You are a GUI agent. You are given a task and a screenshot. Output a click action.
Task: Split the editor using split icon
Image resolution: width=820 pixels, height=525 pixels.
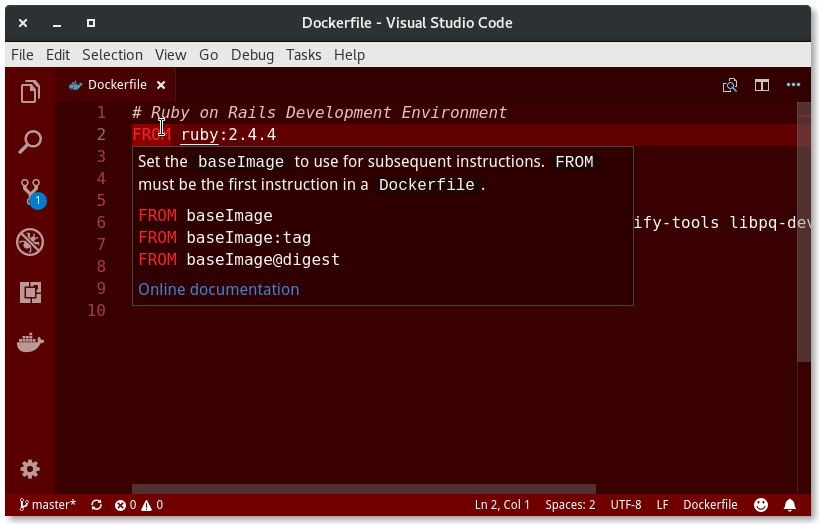tap(762, 85)
